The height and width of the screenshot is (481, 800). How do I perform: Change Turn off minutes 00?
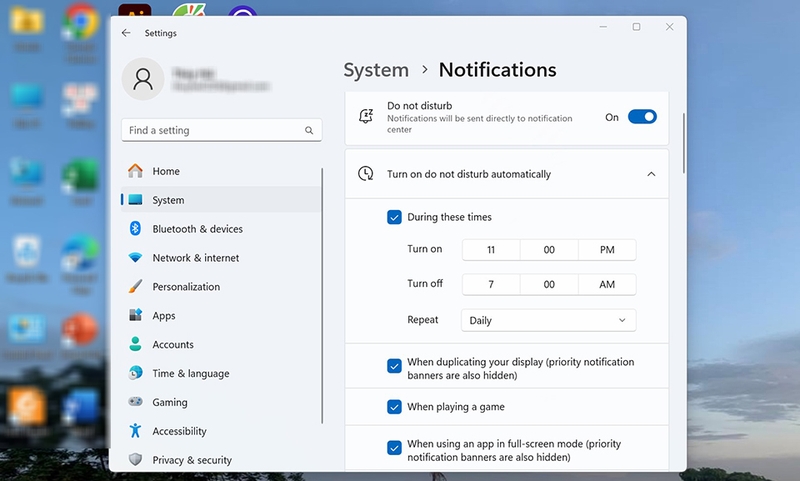pos(549,285)
